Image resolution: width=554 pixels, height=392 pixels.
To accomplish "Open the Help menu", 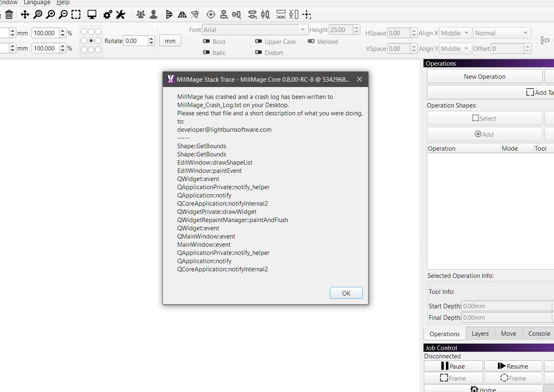I will pos(63,2).
